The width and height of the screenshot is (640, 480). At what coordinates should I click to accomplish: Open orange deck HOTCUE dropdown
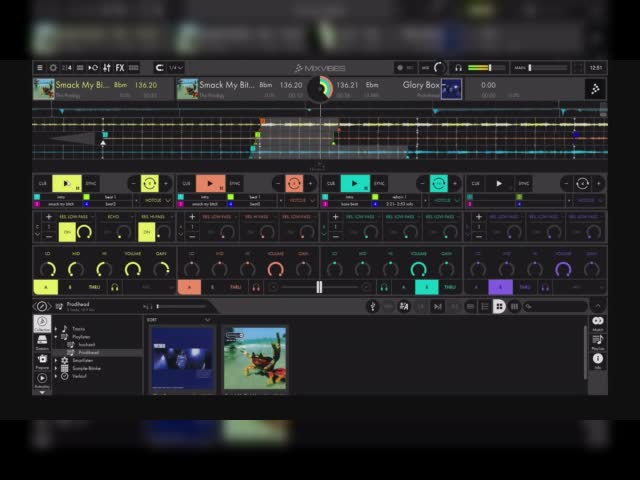click(x=302, y=200)
